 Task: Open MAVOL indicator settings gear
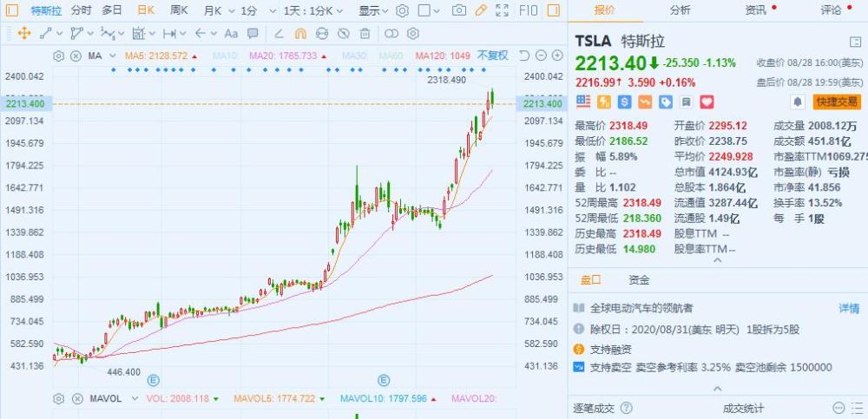(x=59, y=398)
